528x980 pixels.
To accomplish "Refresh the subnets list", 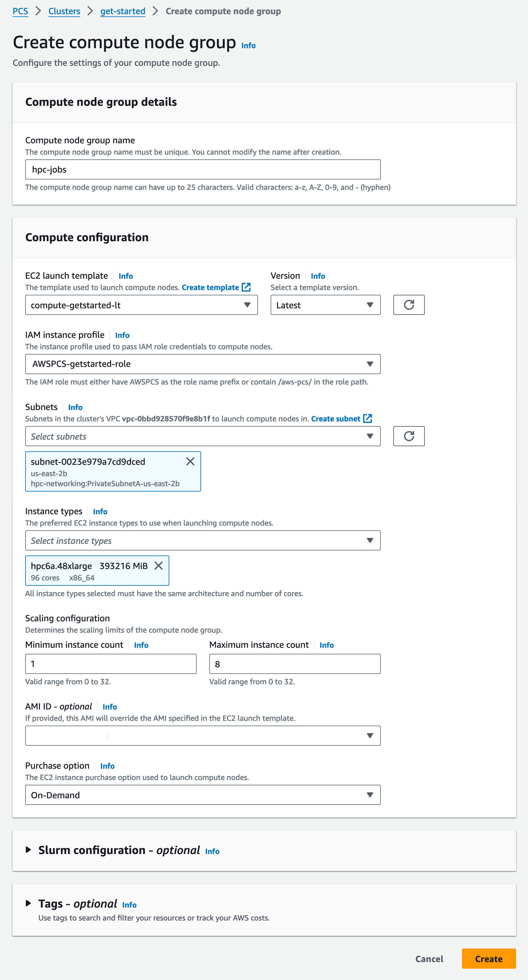I will point(409,436).
